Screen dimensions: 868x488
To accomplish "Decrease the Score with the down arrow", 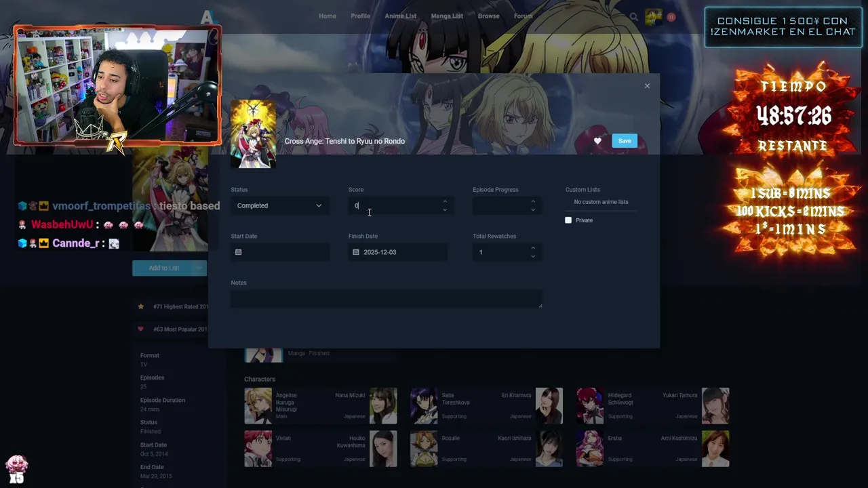I will pyautogui.click(x=445, y=209).
